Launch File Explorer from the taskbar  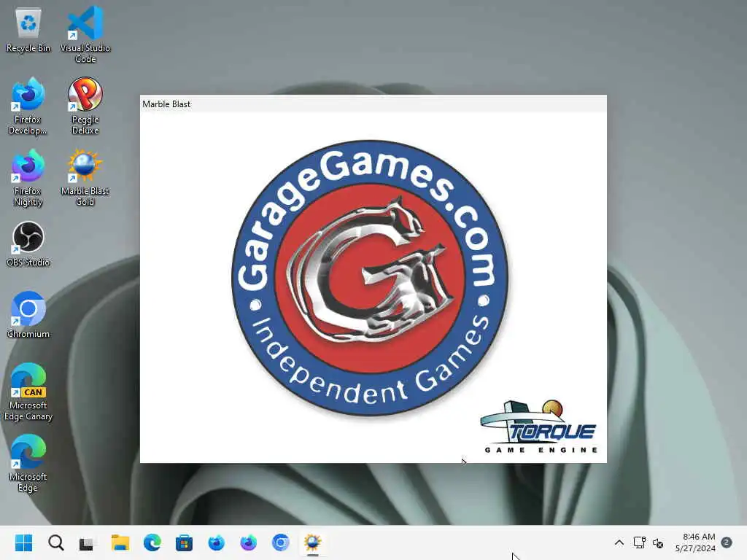pyautogui.click(x=120, y=542)
